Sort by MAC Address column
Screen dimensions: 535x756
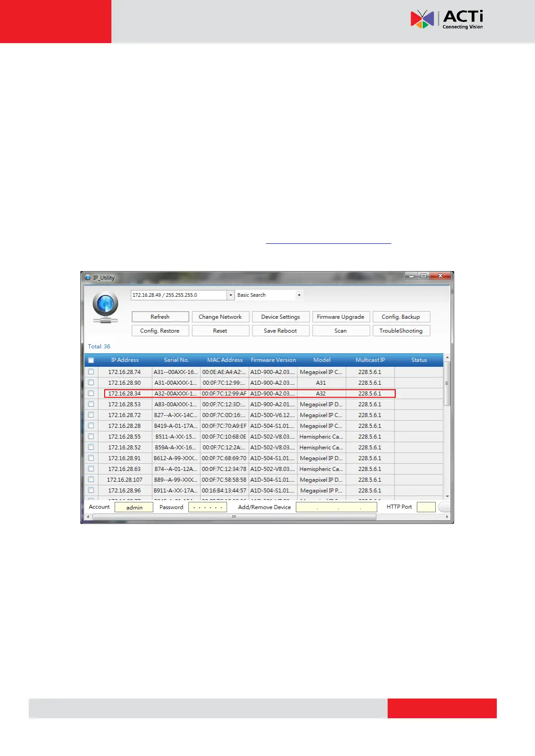[x=225, y=360]
